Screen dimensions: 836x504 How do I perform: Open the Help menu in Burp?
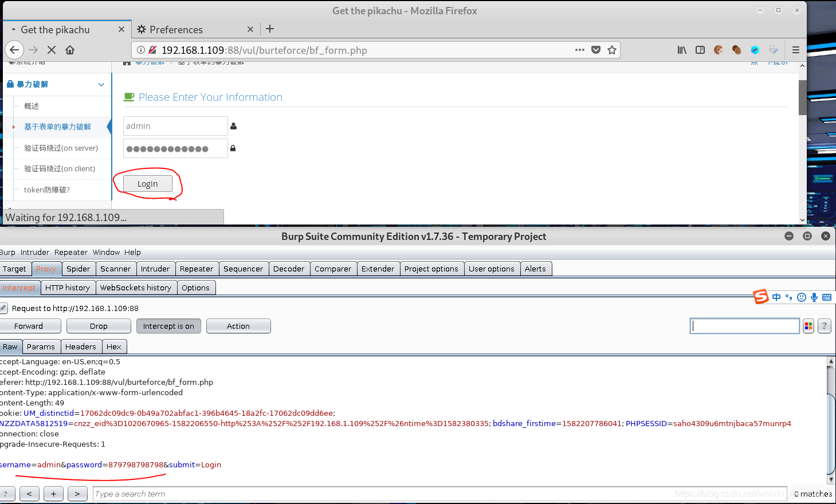click(132, 252)
